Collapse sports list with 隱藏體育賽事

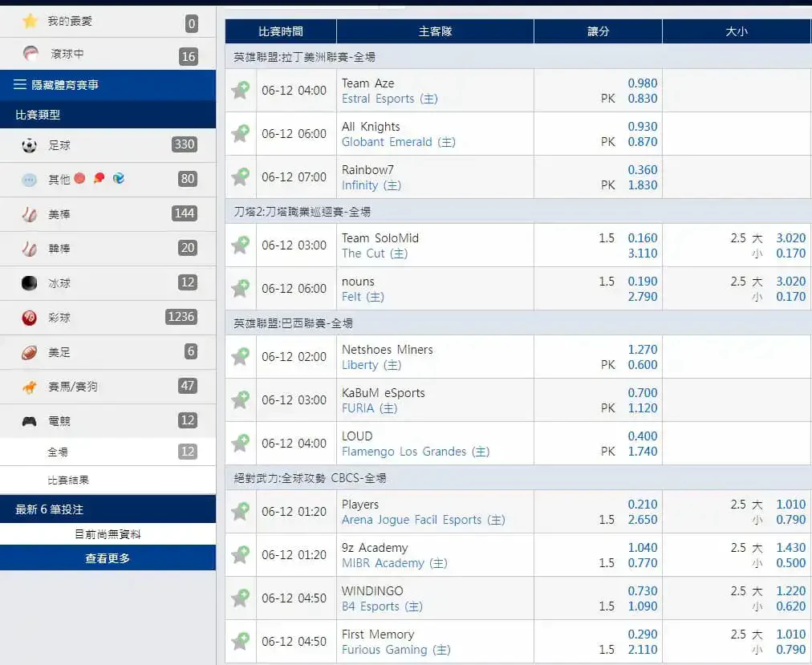108,85
